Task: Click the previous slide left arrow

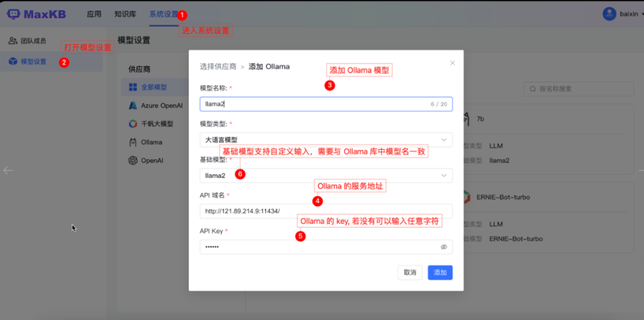Action: (8, 170)
